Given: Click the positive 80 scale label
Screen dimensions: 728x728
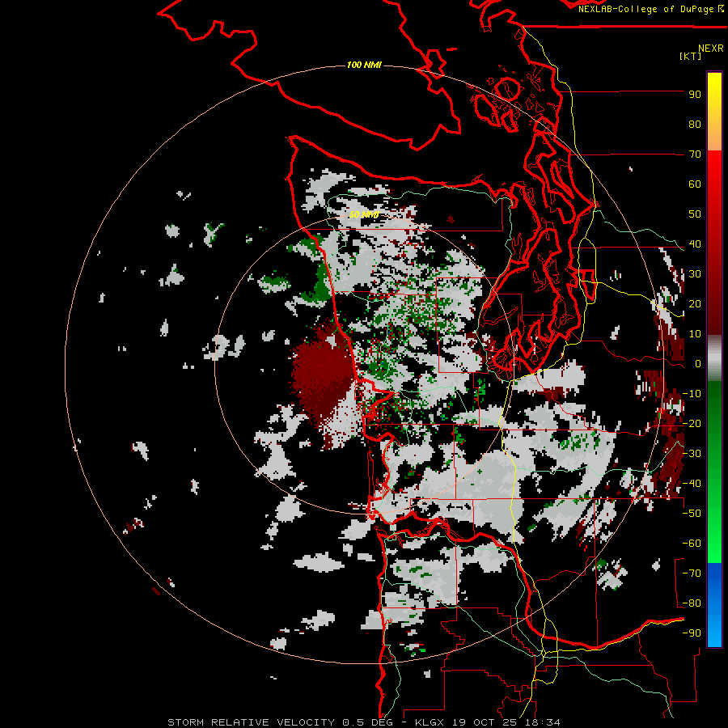Looking at the screenshot, I should [695, 125].
